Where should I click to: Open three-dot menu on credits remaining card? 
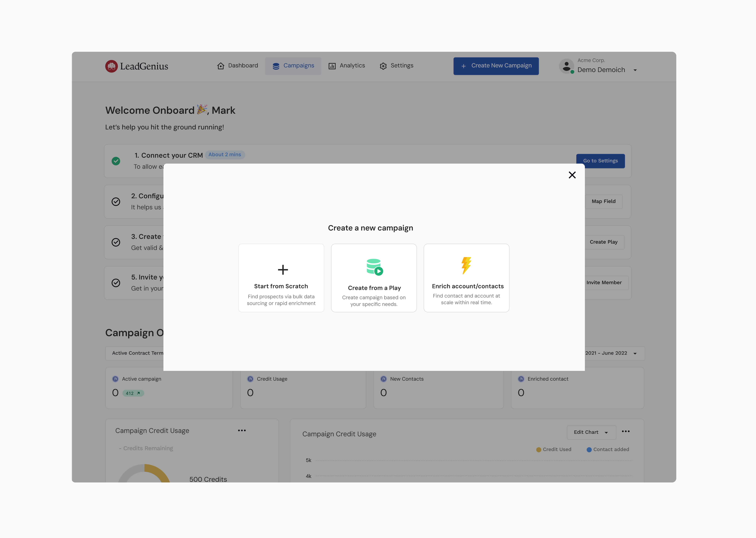[x=242, y=430]
